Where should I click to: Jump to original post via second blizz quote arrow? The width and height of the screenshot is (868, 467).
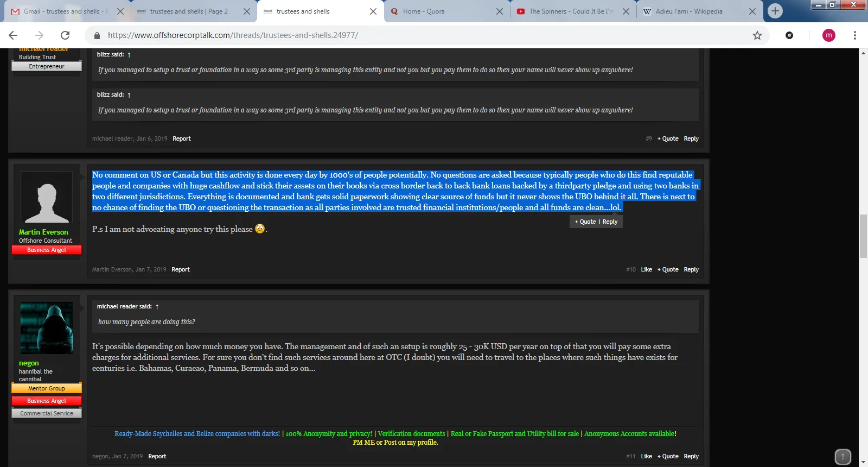coord(129,95)
